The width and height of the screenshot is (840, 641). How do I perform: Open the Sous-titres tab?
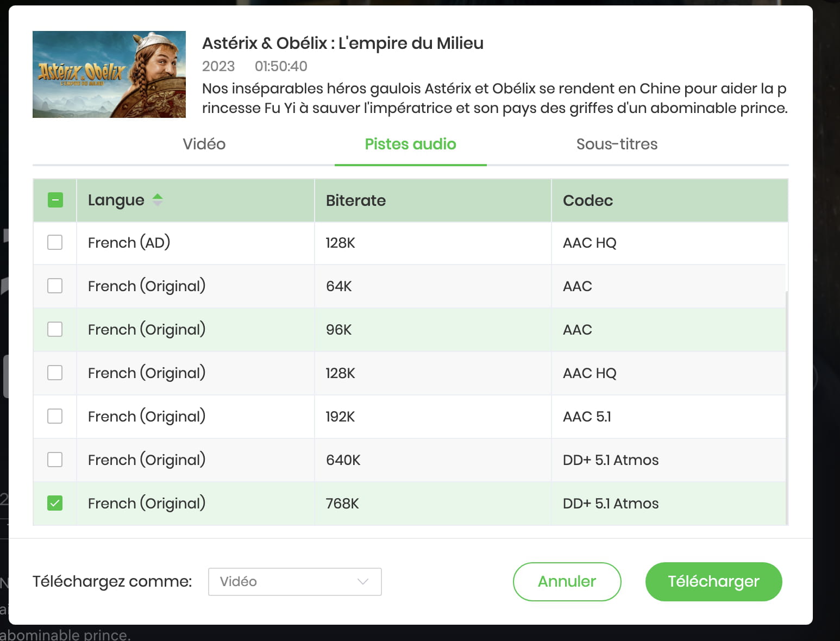point(617,144)
